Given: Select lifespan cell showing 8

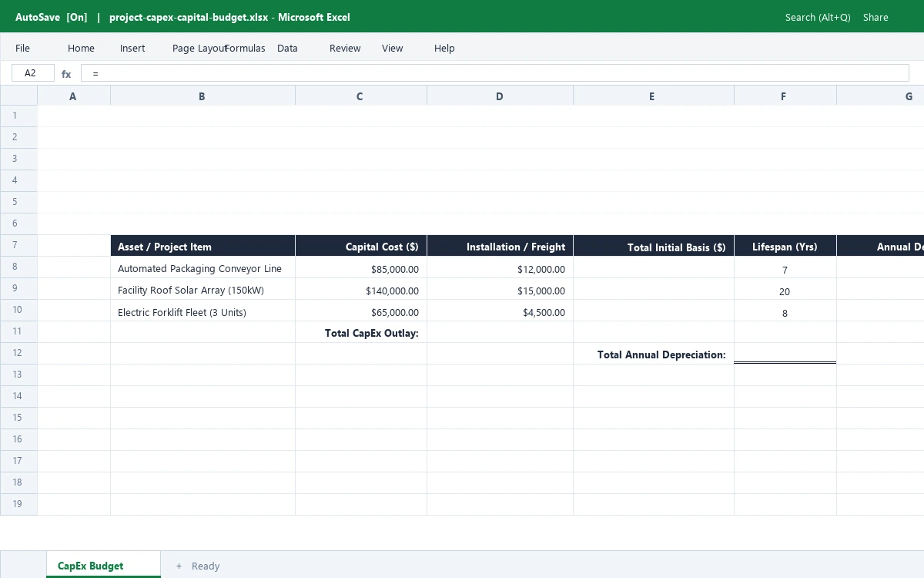Looking at the screenshot, I should [785, 311].
